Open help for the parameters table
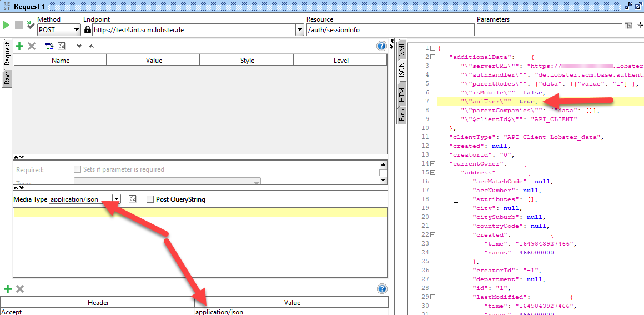Viewport: 644px width, 315px height. (381, 46)
